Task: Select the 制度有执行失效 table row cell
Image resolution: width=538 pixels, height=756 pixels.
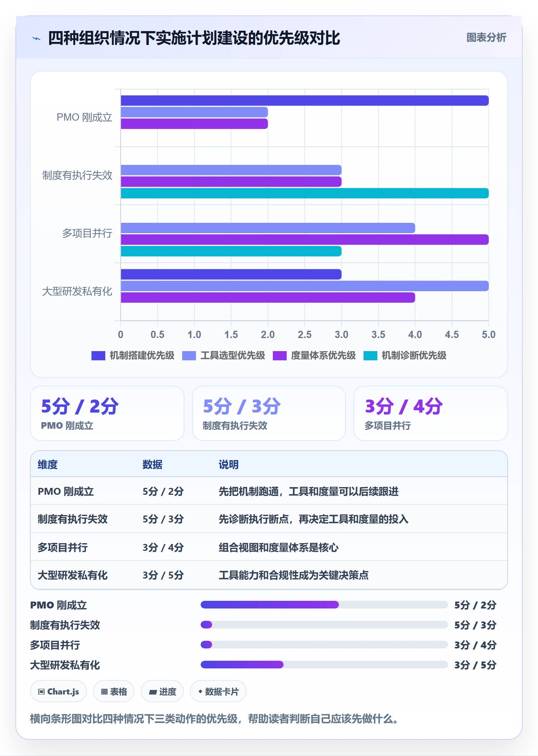Action: pyautogui.click(x=73, y=519)
